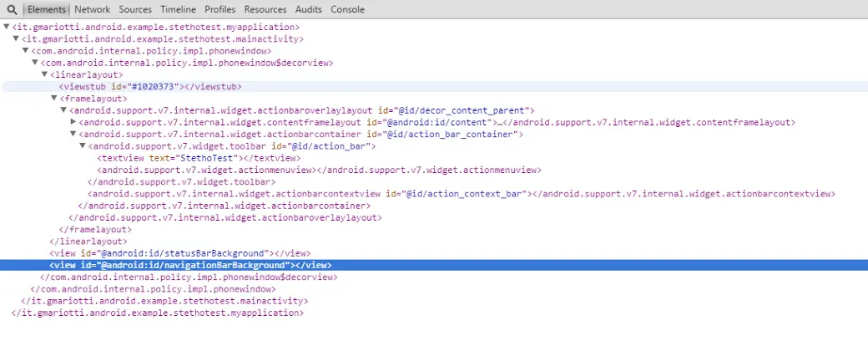The height and width of the screenshot is (346, 868).
Task: Open the Profiles tab
Action: [220, 9]
